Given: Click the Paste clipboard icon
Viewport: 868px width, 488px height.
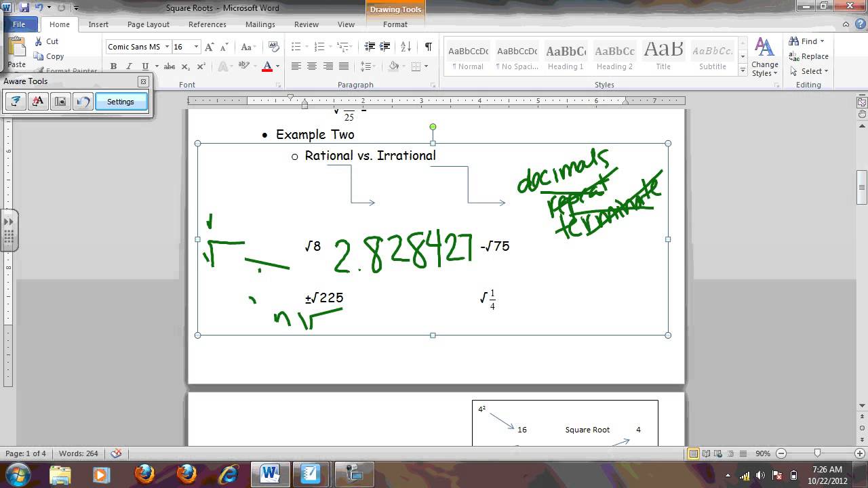Looking at the screenshot, I should (x=16, y=49).
